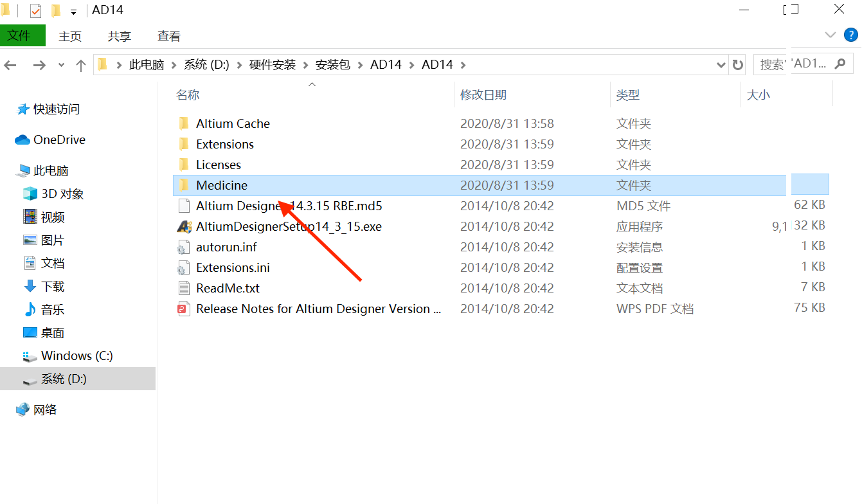Click the OneDrive cloud icon
This screenshot has width=862, height=504.
pos(22,139)
